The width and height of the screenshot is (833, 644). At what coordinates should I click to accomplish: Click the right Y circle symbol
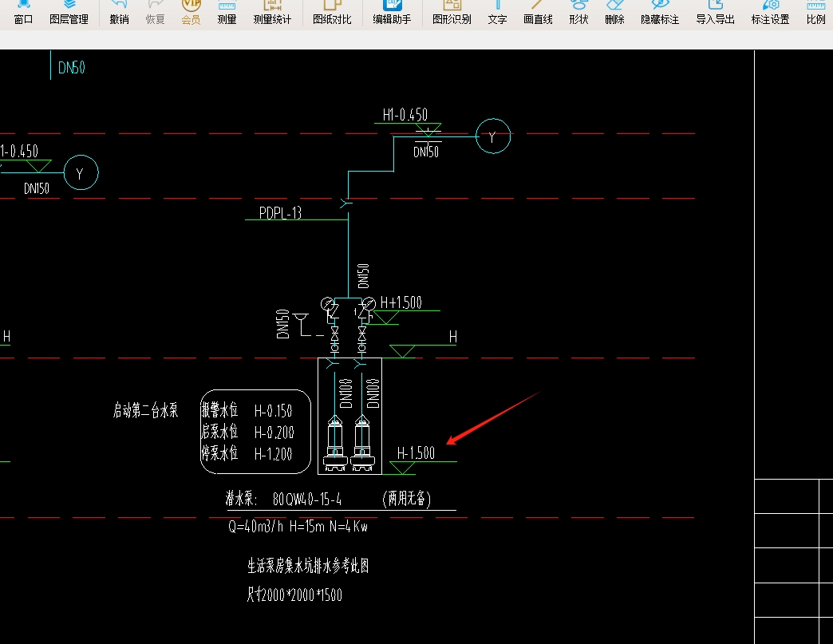pos(493,136)
